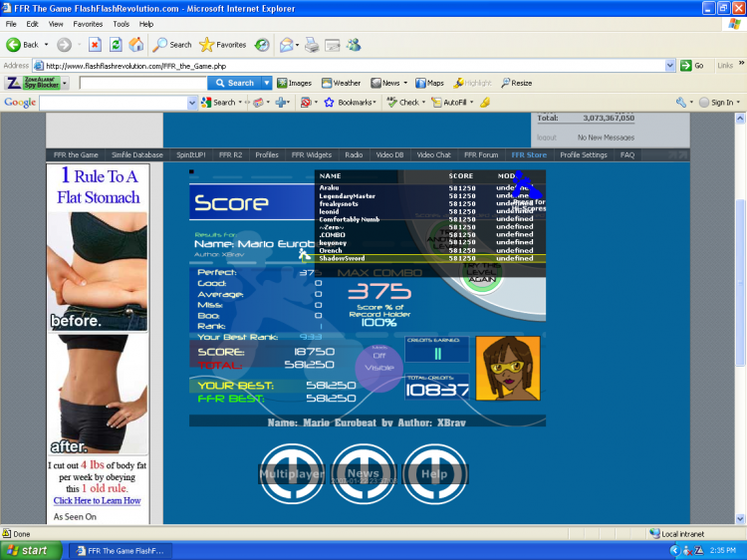747x560 pixels.
Task: Click the player avatar picture
Action: (x=508, y=368)
